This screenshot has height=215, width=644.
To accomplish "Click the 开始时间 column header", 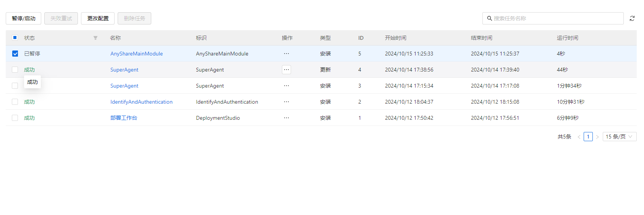I will tap(396, 38).
